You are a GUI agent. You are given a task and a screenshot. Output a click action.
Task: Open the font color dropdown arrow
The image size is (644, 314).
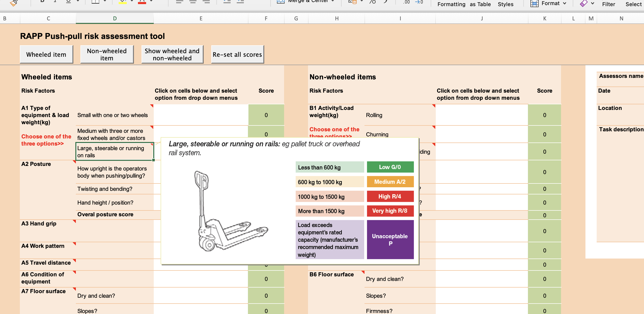pyautogui.click(x=151, y=1)
